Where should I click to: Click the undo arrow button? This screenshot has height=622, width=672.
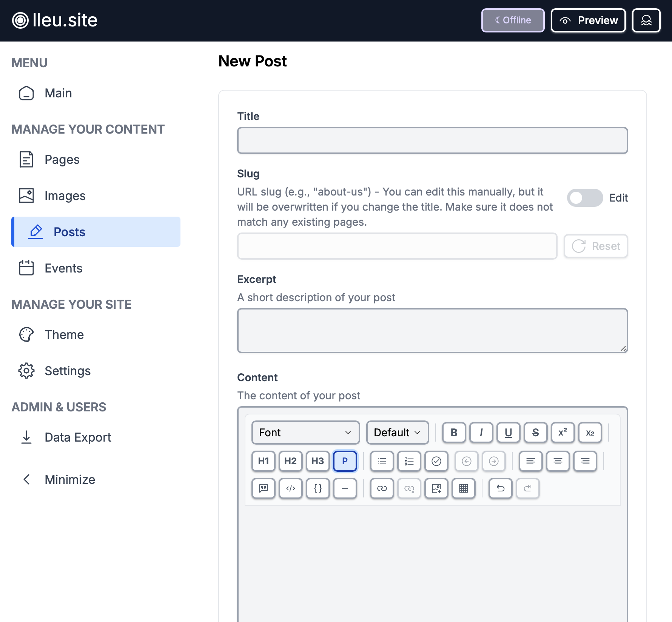[501, 488]
